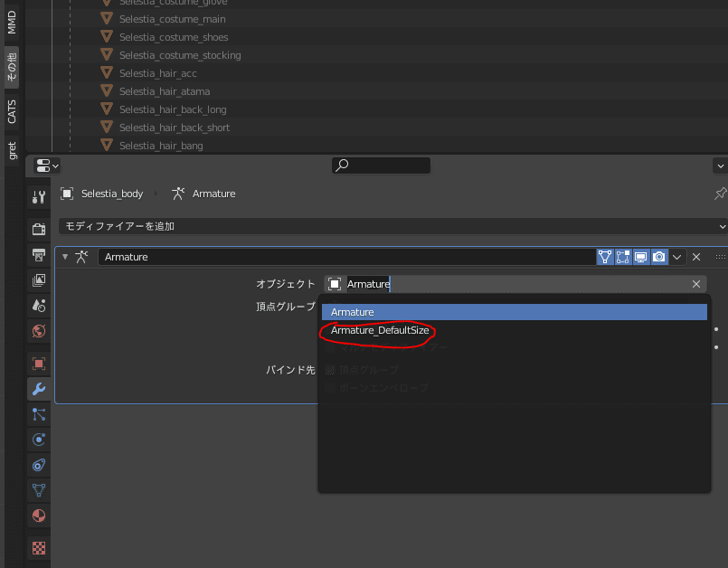Click the armature modifier type icon
Viewport: 728px width, 568px height.
81,257
